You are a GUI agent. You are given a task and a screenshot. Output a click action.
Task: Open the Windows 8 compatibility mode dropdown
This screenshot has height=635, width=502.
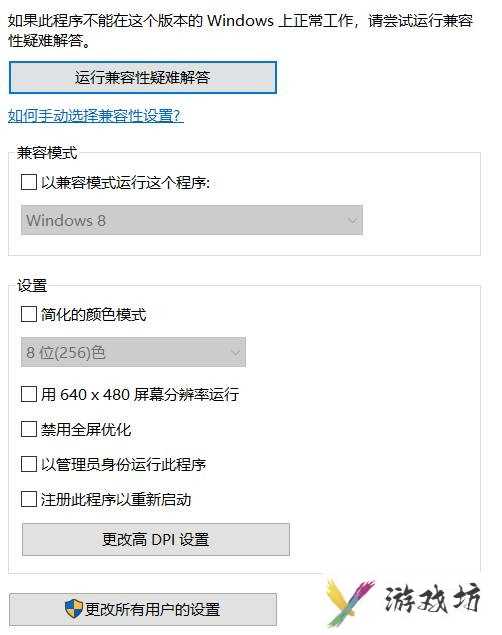coord(192,220)
